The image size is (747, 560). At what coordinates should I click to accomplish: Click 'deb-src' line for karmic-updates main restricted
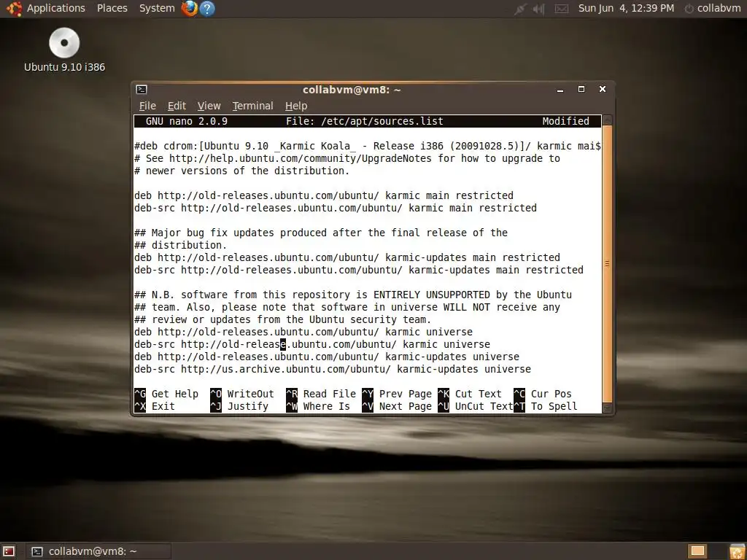[x=359, y=270]
